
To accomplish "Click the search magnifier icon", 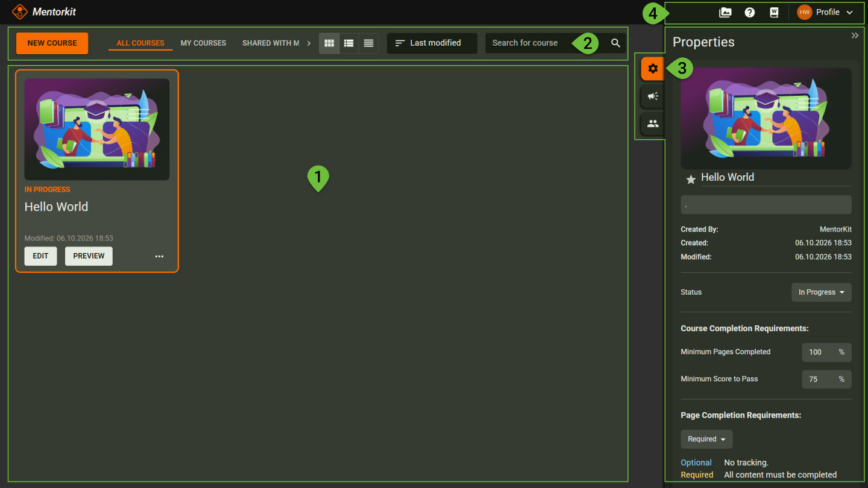I will pyautogui.click(x=615, y=43).
